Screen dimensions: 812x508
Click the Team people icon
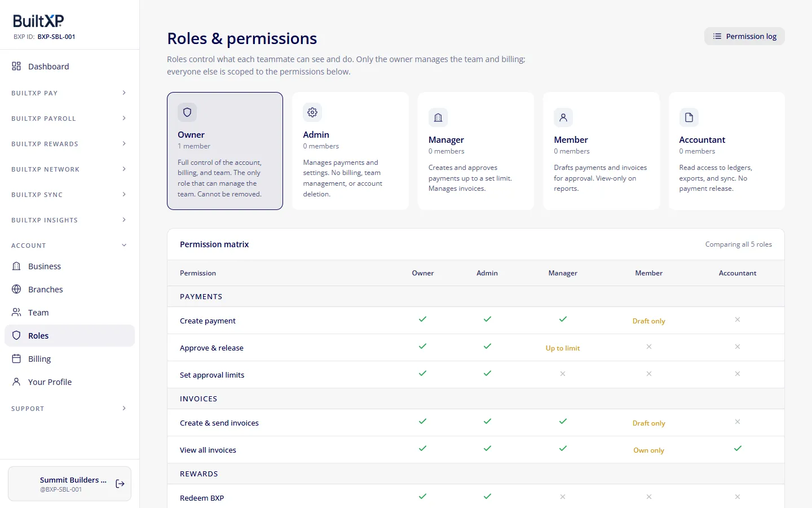[x=16, y=312]
